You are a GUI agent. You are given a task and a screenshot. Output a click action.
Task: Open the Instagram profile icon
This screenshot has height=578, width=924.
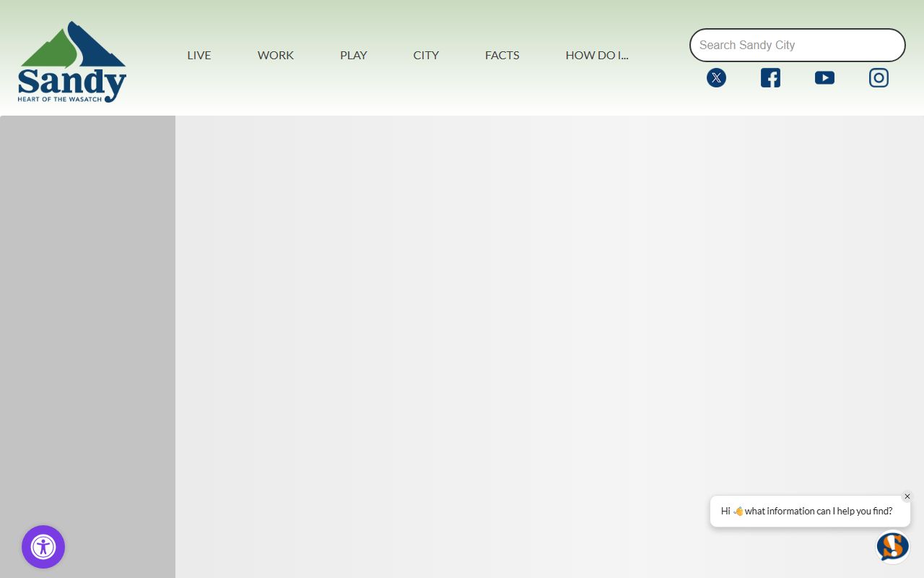[879, 78]
